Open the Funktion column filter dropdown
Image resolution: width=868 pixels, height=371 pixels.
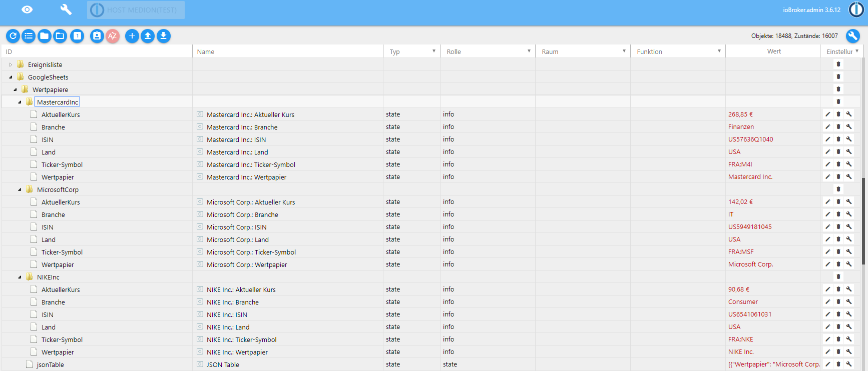pos(719,51)
